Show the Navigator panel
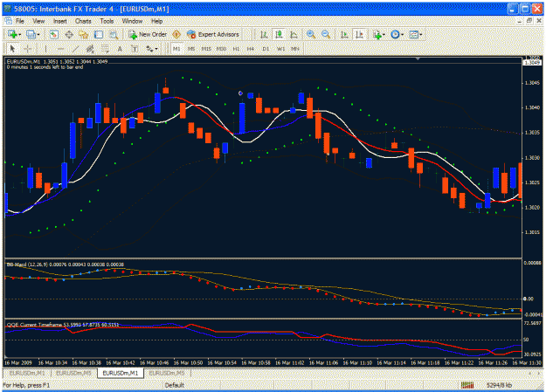This screenshot has height=392, width=546. [84, 34]
